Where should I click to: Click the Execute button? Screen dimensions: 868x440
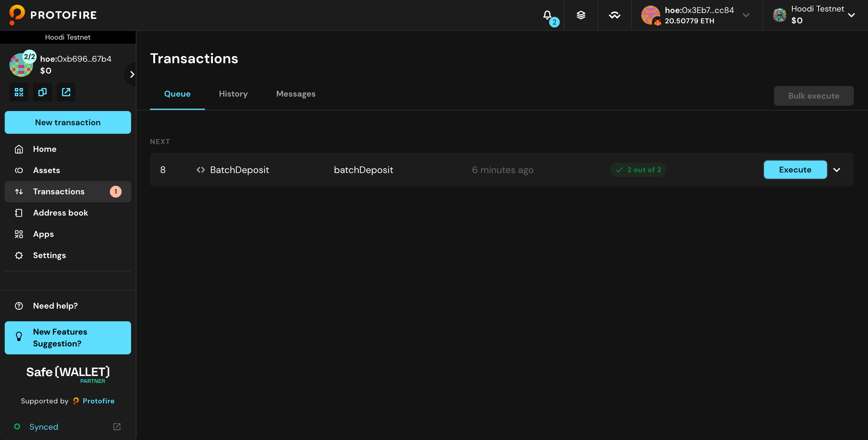(x=795, y=170)
